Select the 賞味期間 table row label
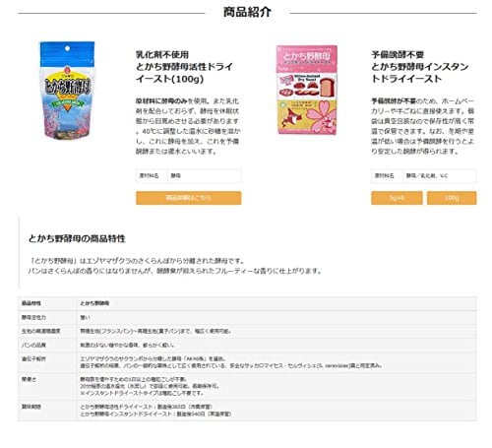Viewport: 492px width, 448px height. coord(31,407)
